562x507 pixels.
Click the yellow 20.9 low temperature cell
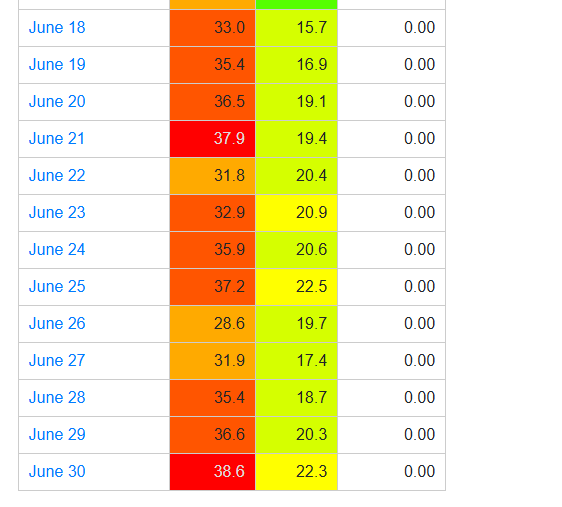click(x=296, y=212)
